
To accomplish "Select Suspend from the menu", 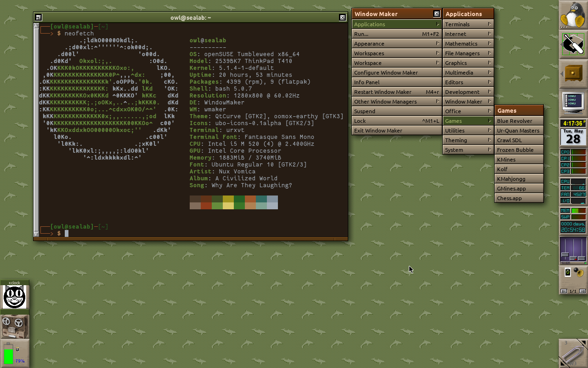I will click(397, 111).
